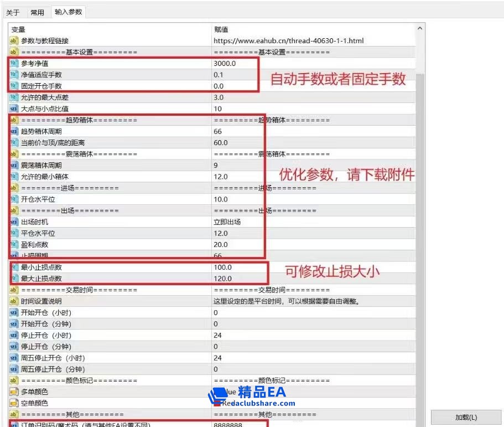Click the scrollbar up arrow
Screen dimensions: 504x427
point(420,29)
